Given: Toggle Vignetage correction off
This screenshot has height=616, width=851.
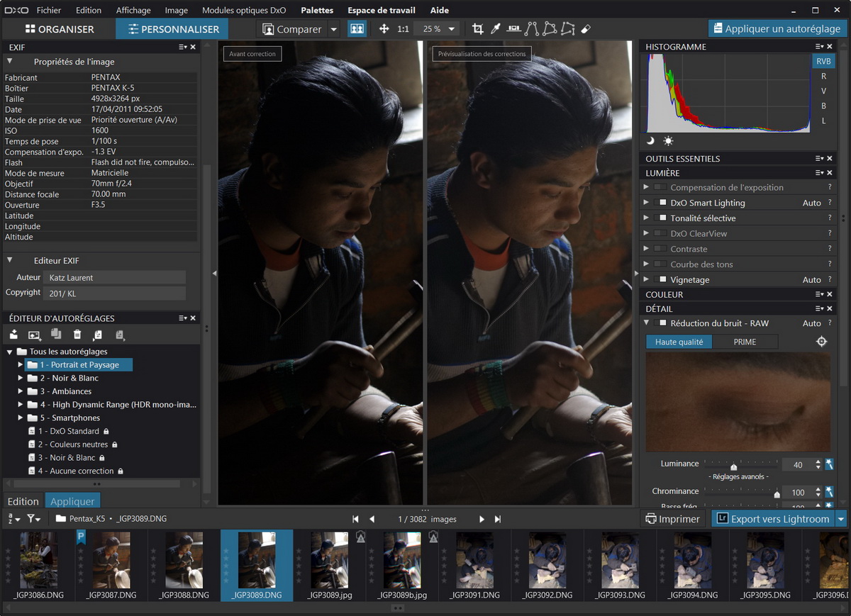Looking at the screenshot, I should pos(660,280).
